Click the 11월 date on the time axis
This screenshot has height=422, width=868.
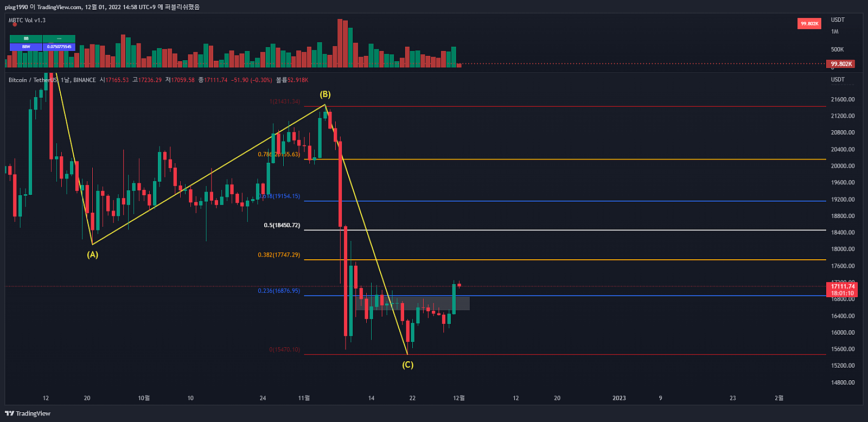(304, 398)
